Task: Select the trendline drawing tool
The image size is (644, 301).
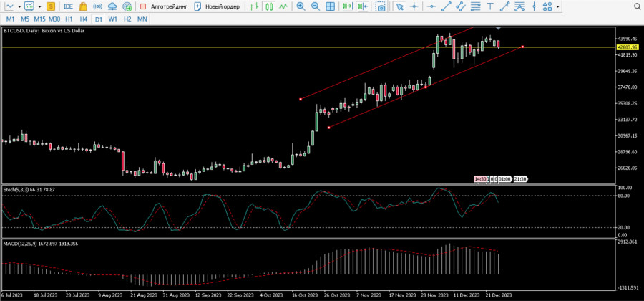Action: pyautogui.click(x=447, y=6)
